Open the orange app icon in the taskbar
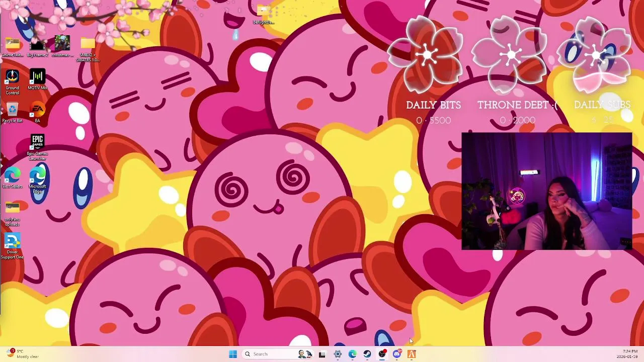Image resolution: width=644 pixels, height=362 pixels. point(412,354)
